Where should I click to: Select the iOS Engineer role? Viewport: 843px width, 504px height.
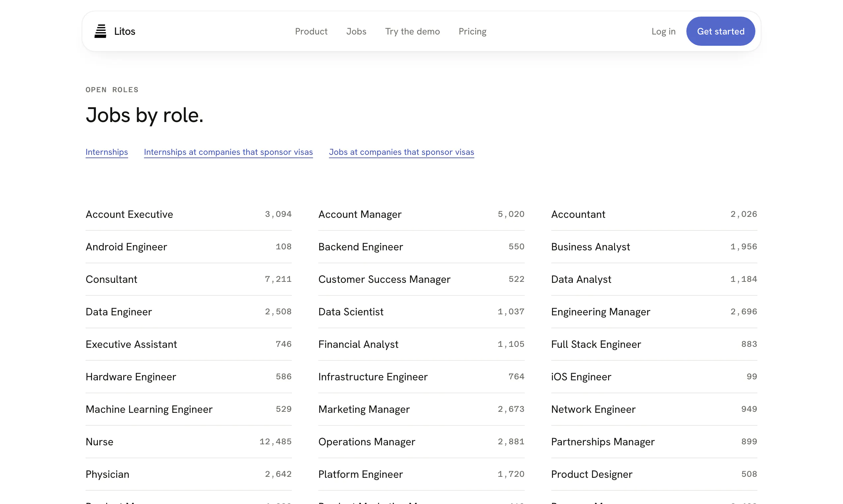tap(654, 377)
